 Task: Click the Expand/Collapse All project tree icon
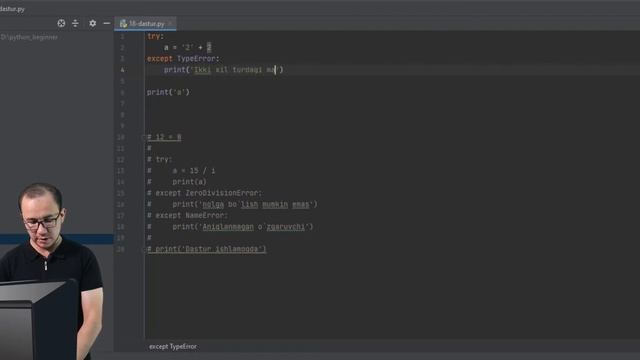pos(76,23)
